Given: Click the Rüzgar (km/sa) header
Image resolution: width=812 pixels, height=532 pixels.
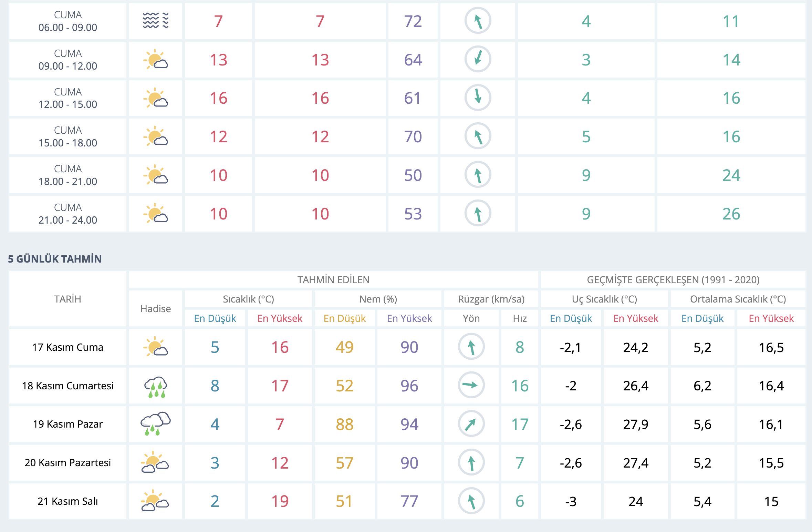Looking at the screenshot, I should (x=491, y=299).
